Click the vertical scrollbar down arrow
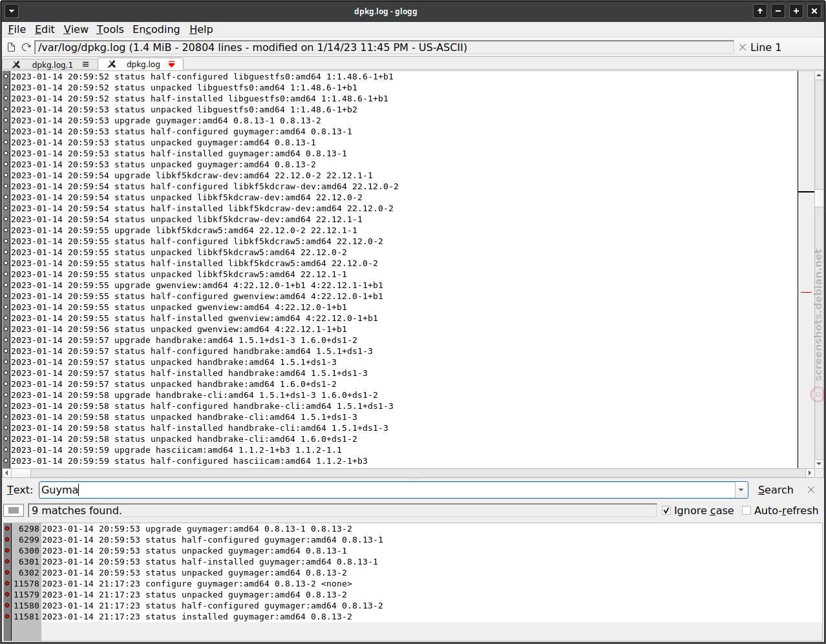This screenshot has height=644, width=826. tap(819, 464)
